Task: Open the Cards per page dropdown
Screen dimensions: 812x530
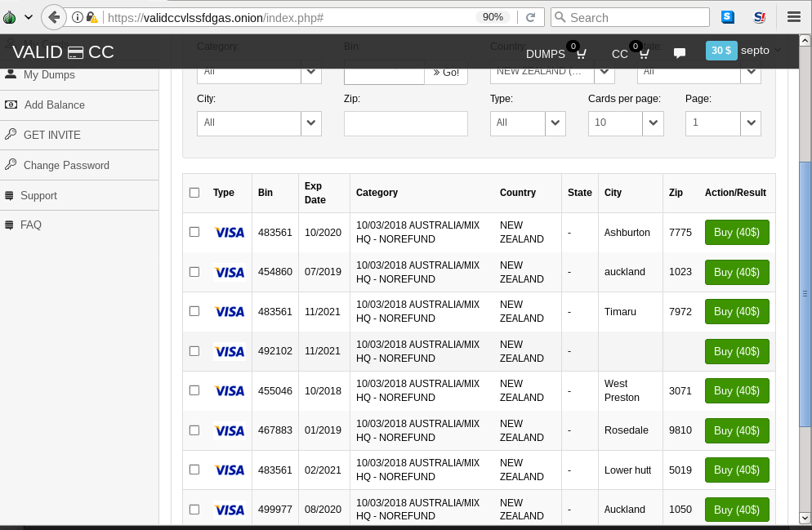Action: click(626, 123)
